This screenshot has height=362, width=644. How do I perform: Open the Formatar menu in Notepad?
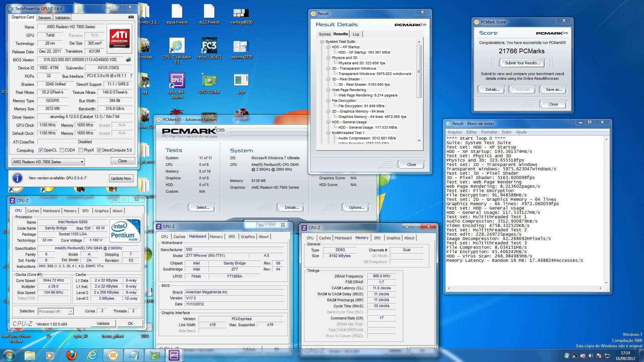489,132
